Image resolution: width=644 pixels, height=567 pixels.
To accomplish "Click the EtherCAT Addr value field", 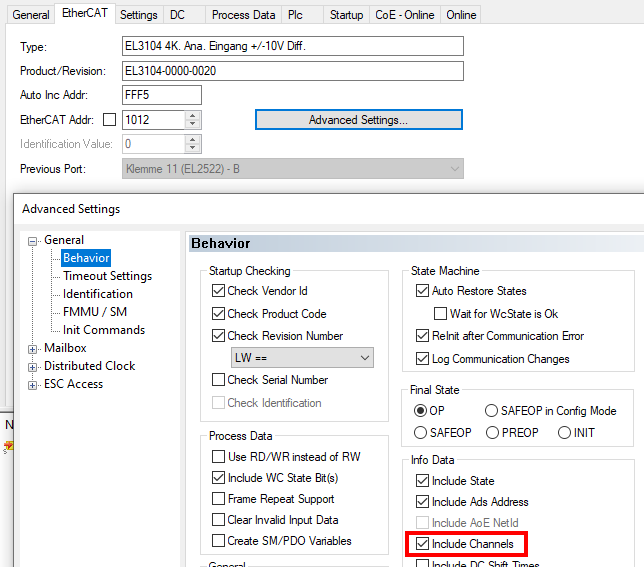I will point(154,120).
